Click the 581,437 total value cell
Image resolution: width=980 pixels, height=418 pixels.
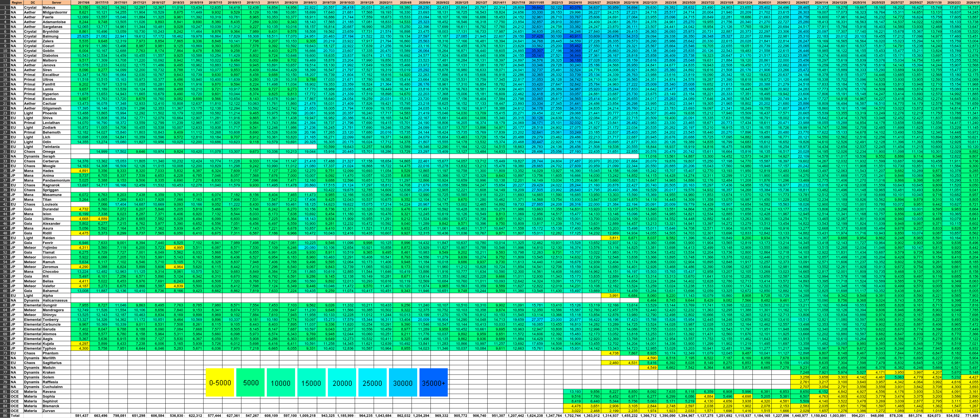(x=82, y=416)
